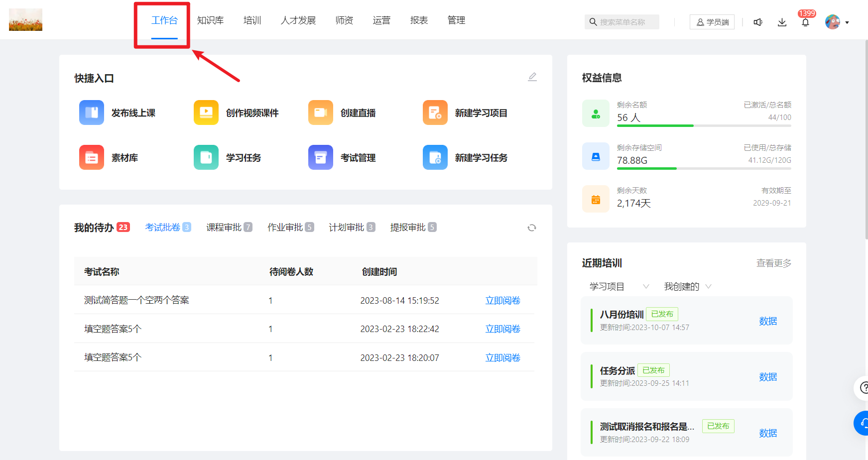Click the 考试名称 column header
This screenshot has width=868, height=460.
pyautogui.click(x=102, y=272)
